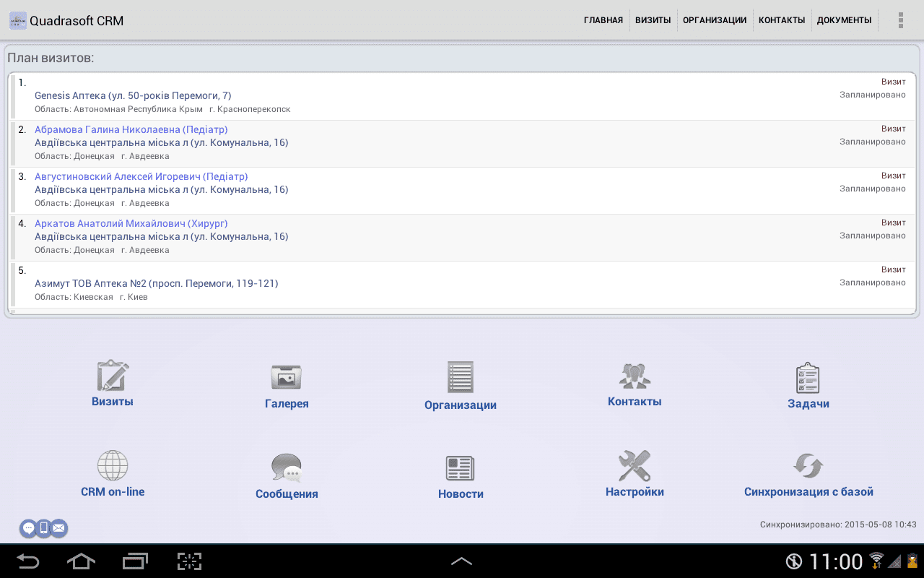Open the Визиты notepad icon
This screenshot has height=578, width=924.
click(x=113, y=376)
